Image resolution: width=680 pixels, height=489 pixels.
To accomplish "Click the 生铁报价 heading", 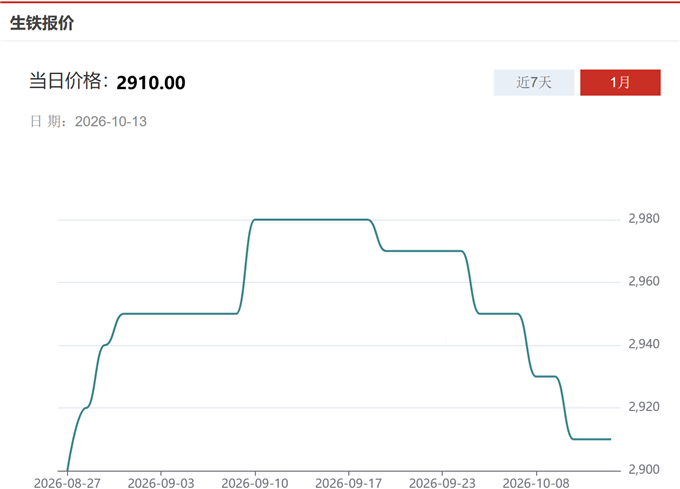I will pyautogui.click(x=42, y=23).
